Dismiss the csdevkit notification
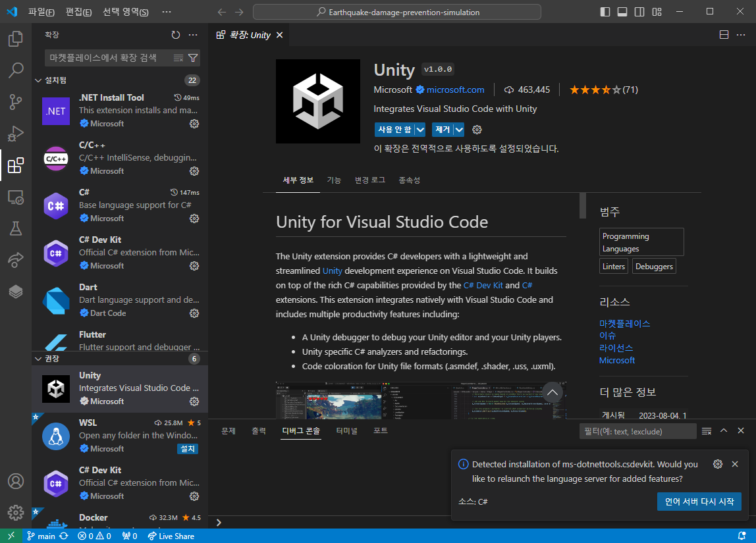Screen dimensions: 756x543 (x=735, y=464)
